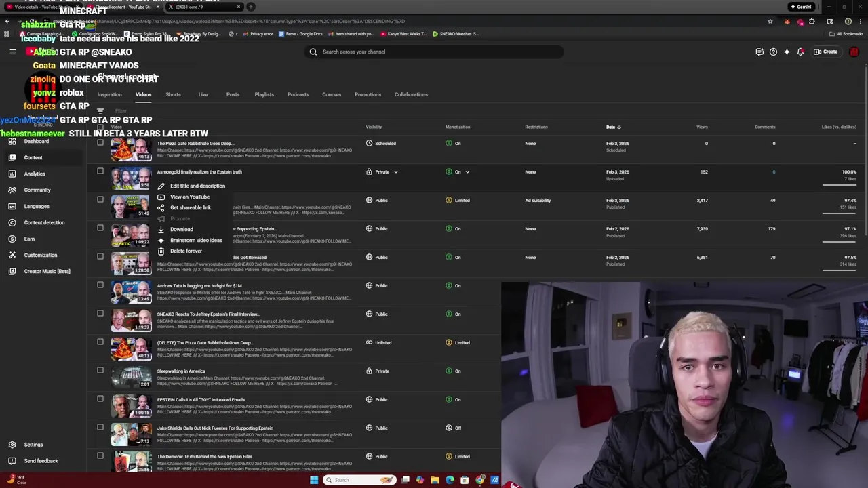This screenshot has width=868, height=488.
Task: Switch to the X Home browser tab
Action: point(203,7)
